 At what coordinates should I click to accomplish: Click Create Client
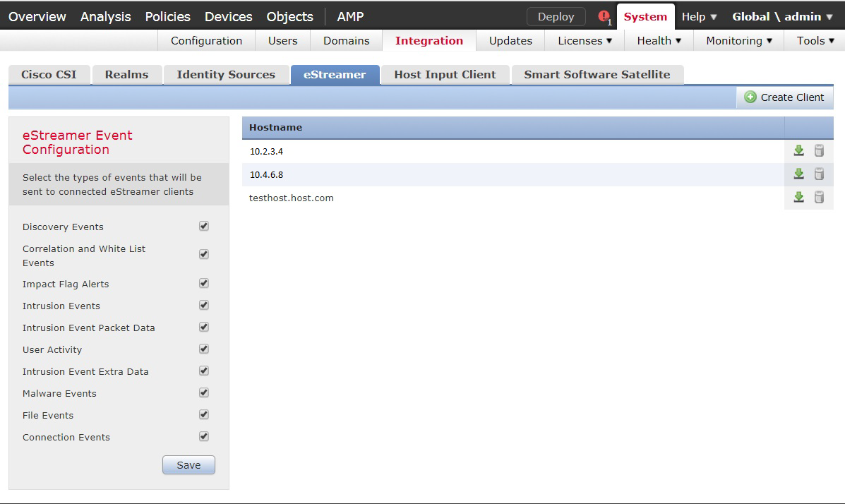coord(785,97)
